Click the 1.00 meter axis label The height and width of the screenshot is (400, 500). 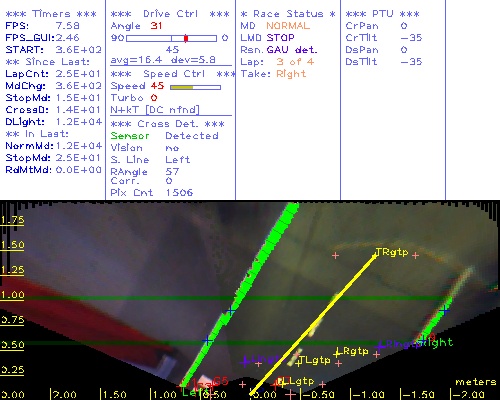(x=12, y=295)
